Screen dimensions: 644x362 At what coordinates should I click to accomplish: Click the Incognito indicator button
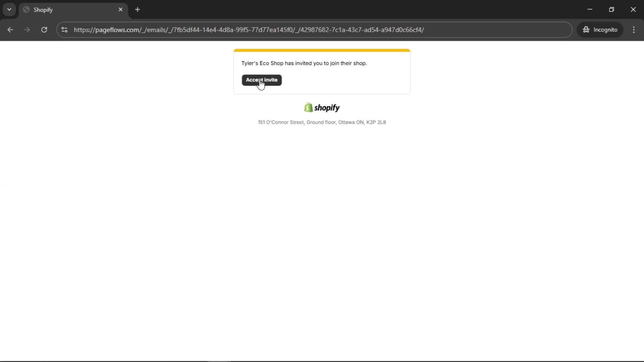tap(600, 30)
